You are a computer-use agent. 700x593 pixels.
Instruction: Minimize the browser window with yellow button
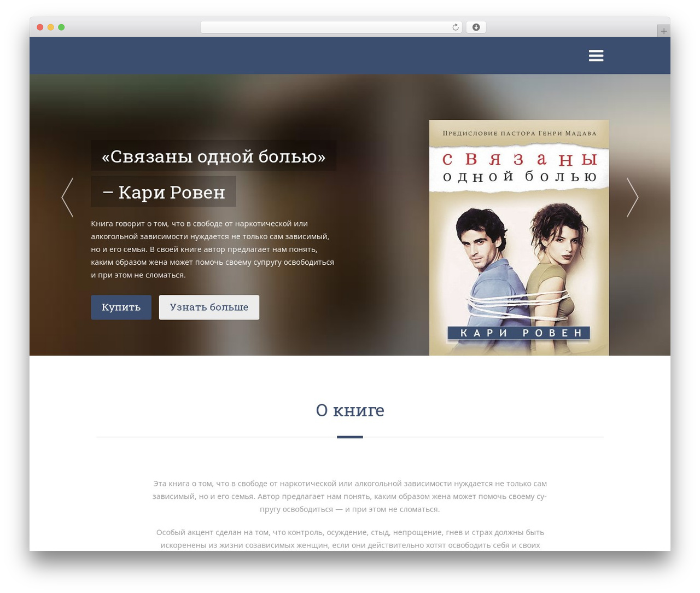[51, 27]
